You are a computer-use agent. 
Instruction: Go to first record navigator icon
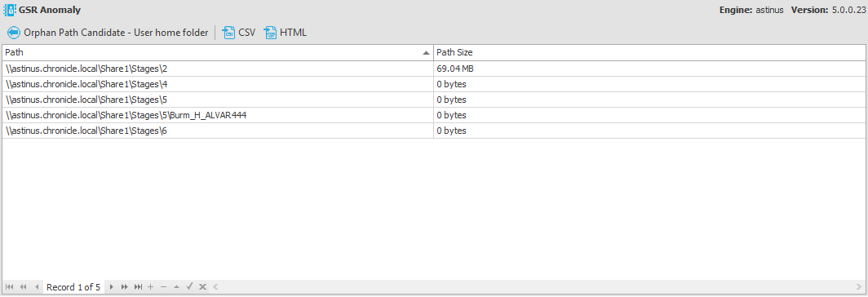pos(10,287)
